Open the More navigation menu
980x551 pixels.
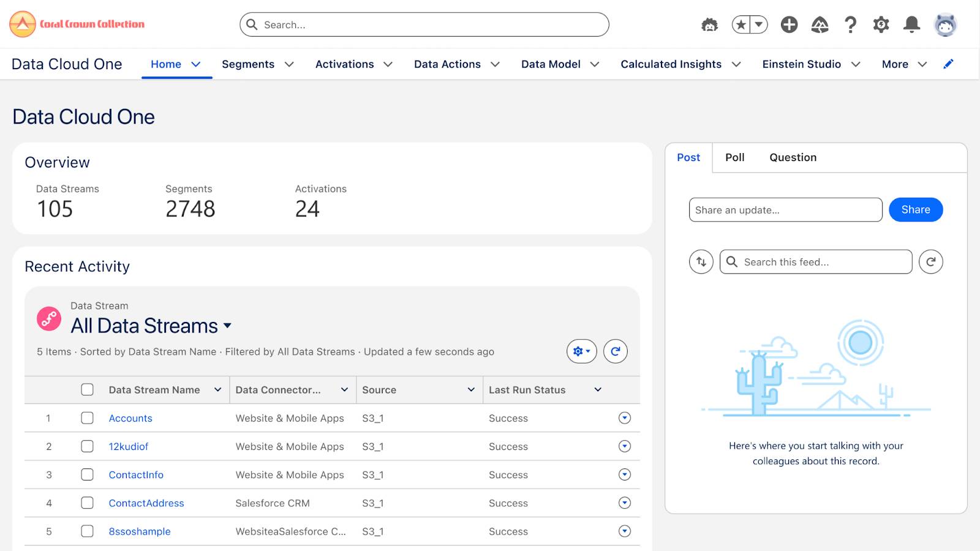[904, 64]
